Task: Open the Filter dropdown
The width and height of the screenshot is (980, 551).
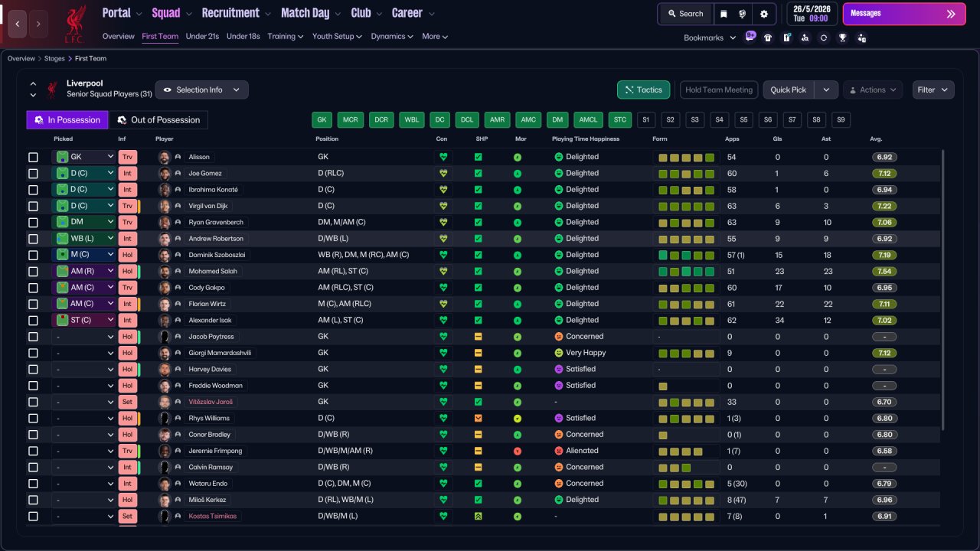Action: click(x=933, y=90)
